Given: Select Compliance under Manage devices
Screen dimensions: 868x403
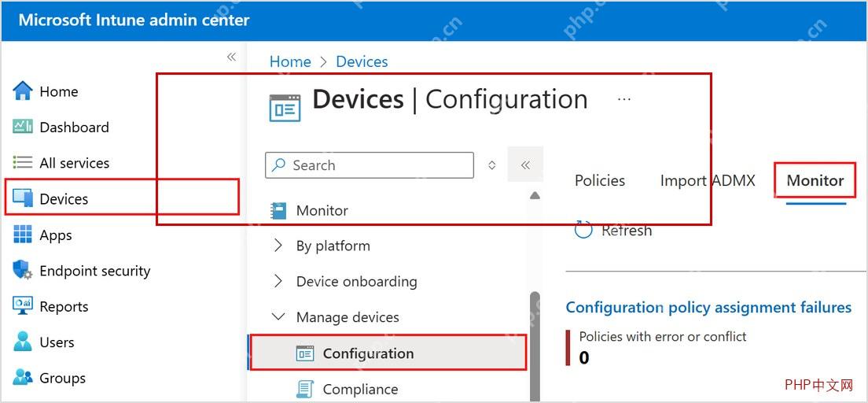Looking at the screenshot, I should 360,389.
